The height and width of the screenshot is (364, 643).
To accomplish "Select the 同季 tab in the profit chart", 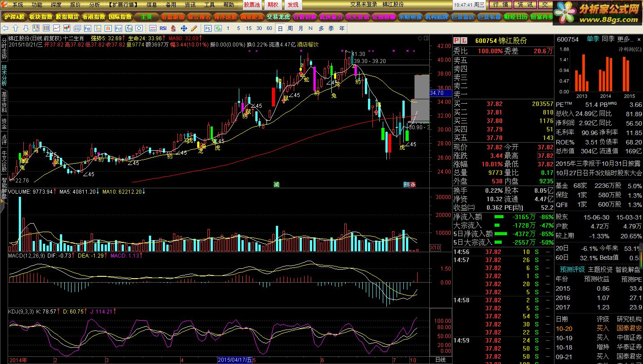I will click(608, 39).
